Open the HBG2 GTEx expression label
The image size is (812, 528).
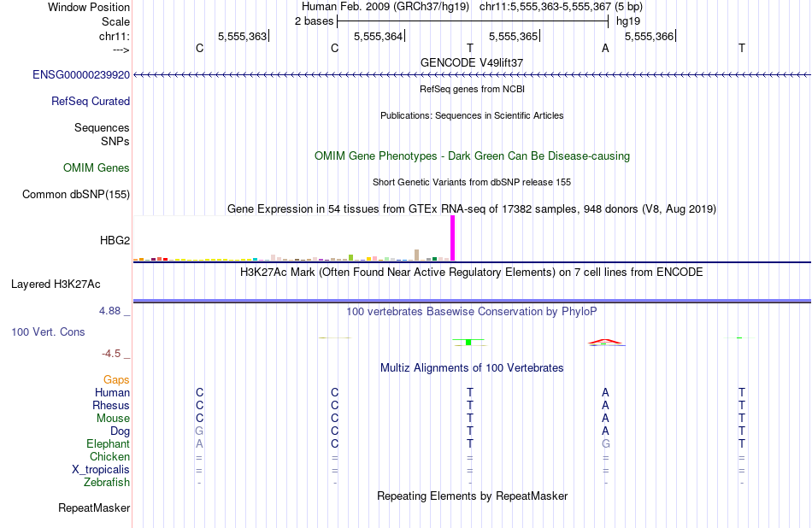pyautogui.click(x=115, y=240)
